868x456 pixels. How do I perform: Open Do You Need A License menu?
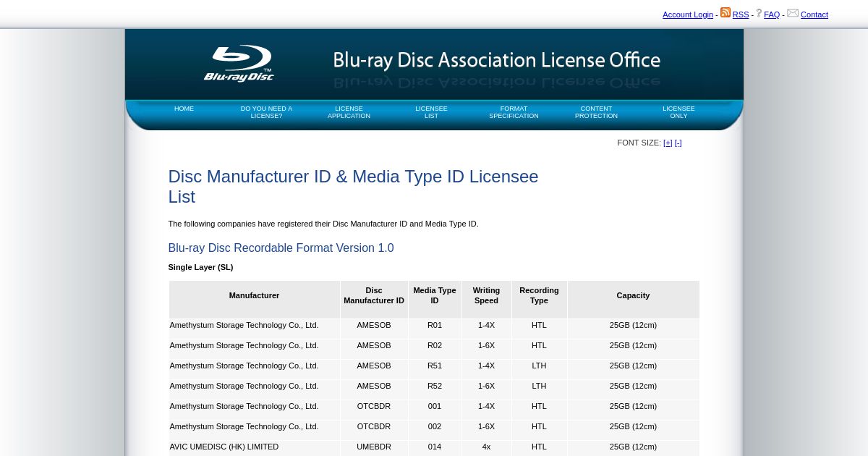266,112
